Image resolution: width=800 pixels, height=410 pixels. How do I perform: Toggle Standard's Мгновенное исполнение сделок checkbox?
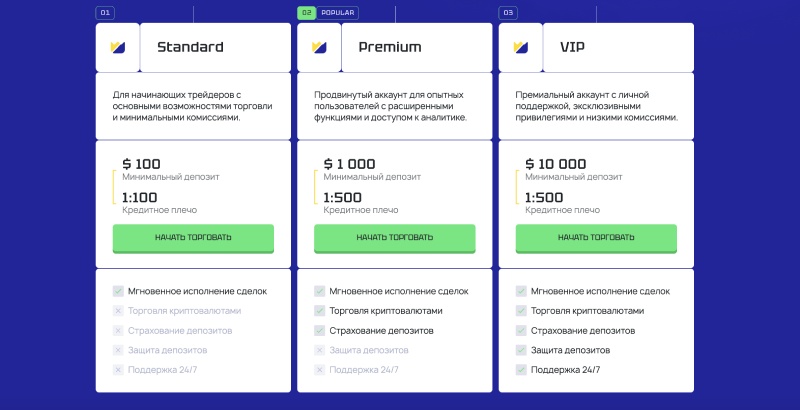pyautogui.click(x=118, y=291)
